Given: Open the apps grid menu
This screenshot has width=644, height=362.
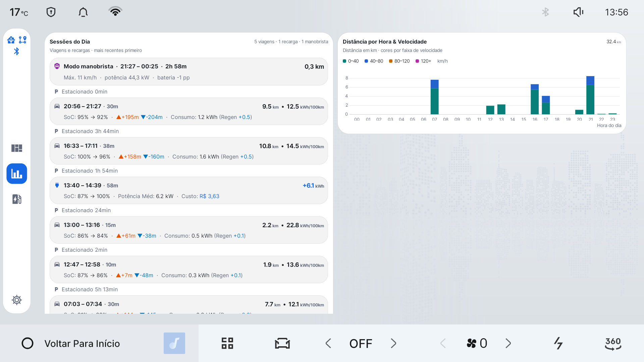Looking at the screenshot, I should (x=227, y=343).
